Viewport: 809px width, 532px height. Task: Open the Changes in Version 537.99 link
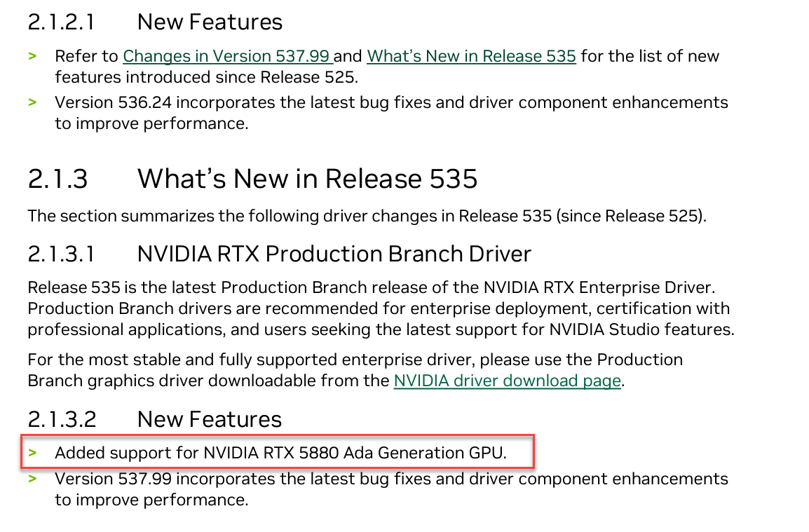click(226, 56)
